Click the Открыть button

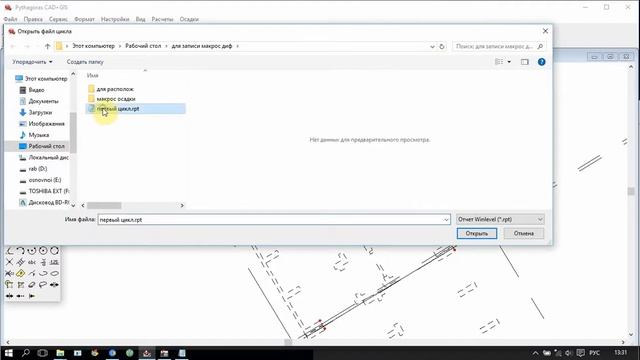click(477, 233)
